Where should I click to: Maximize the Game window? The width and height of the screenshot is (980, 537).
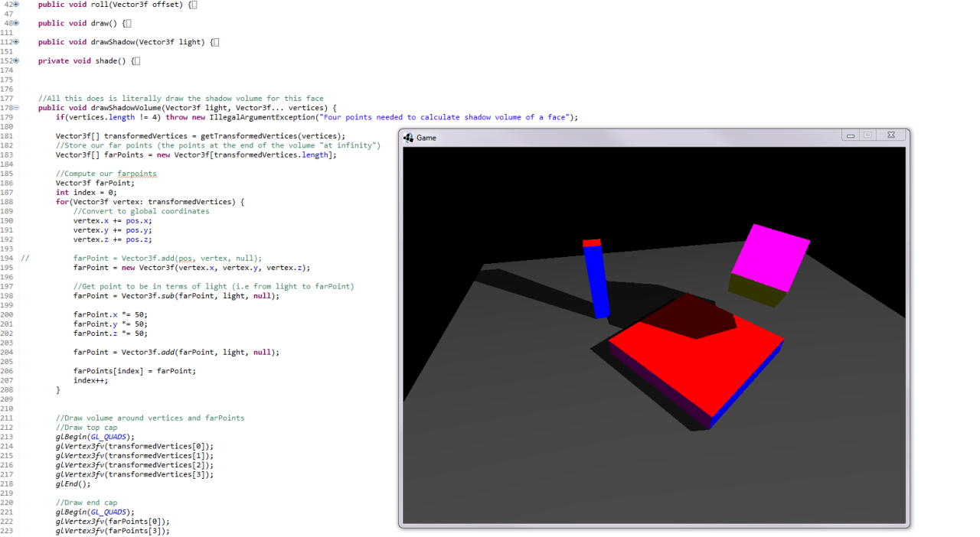868,135
